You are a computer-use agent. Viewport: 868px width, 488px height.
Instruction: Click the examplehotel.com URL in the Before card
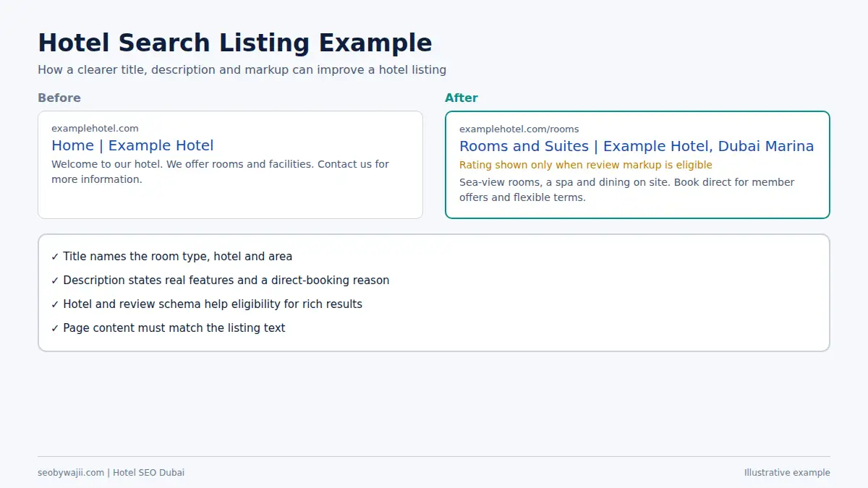pyautogui.click(x=95, y=129)
